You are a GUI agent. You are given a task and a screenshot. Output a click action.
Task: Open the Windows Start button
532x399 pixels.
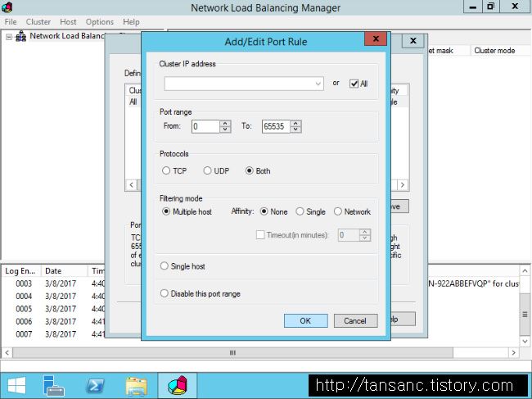pos(16,386)
